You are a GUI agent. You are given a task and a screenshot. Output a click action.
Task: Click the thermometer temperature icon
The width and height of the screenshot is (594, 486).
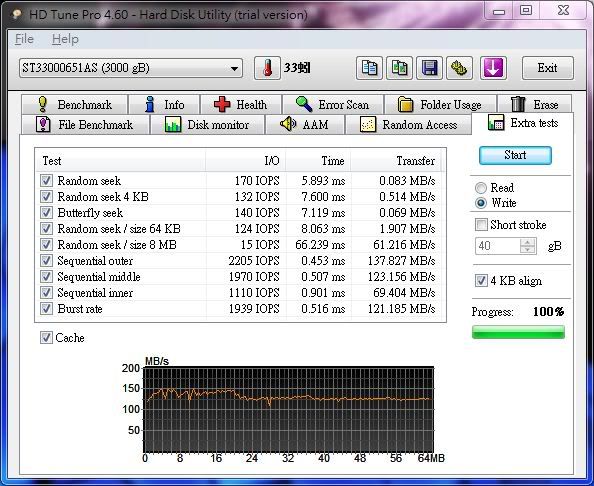(x=267, y=68)
